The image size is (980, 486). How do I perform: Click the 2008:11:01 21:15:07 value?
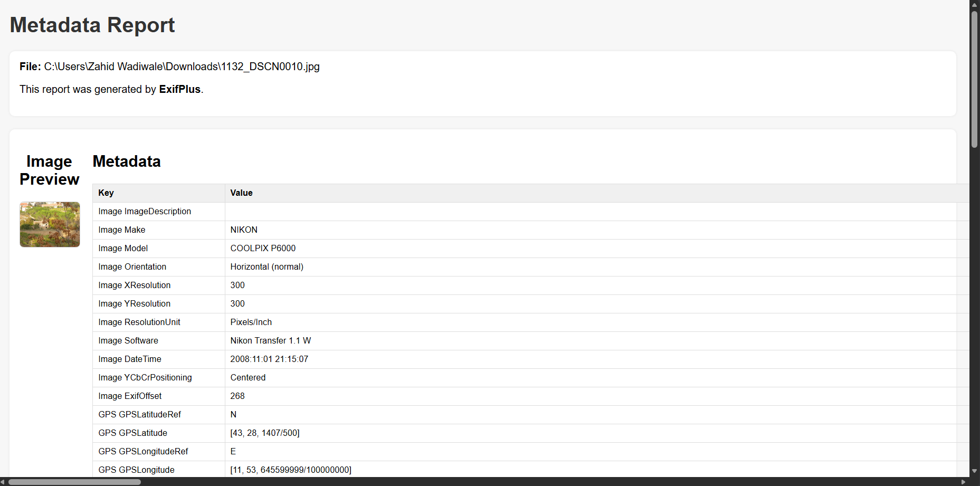tap(269, 359)
